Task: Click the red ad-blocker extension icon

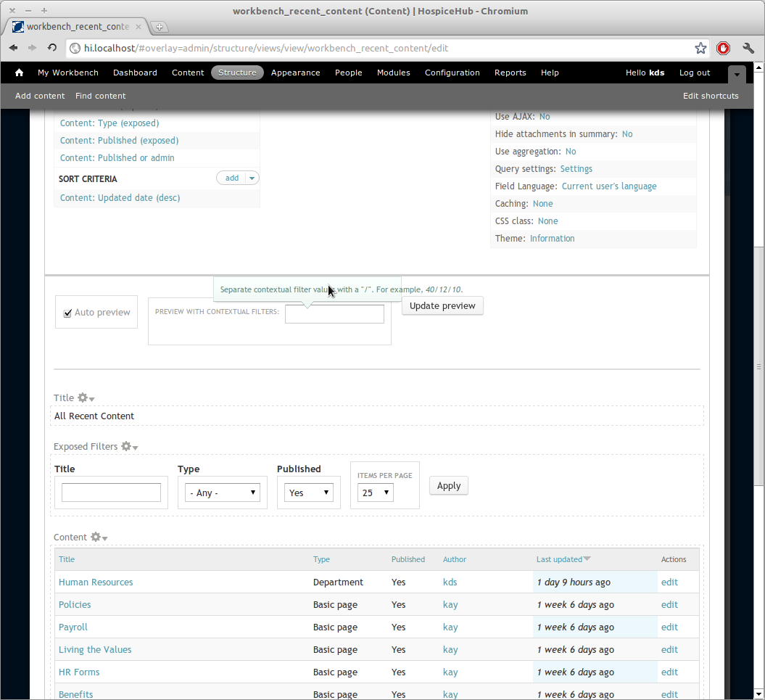Action: [723, 48]
